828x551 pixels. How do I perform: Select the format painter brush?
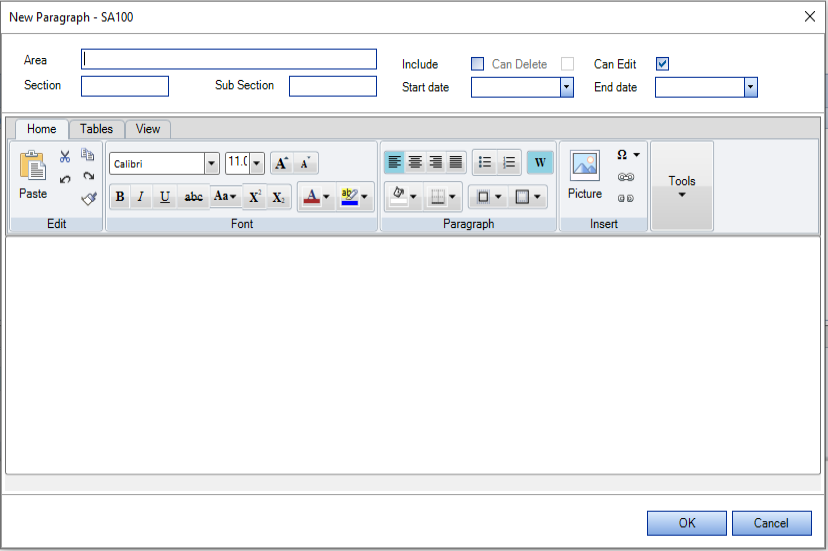[x=89, y=199]
